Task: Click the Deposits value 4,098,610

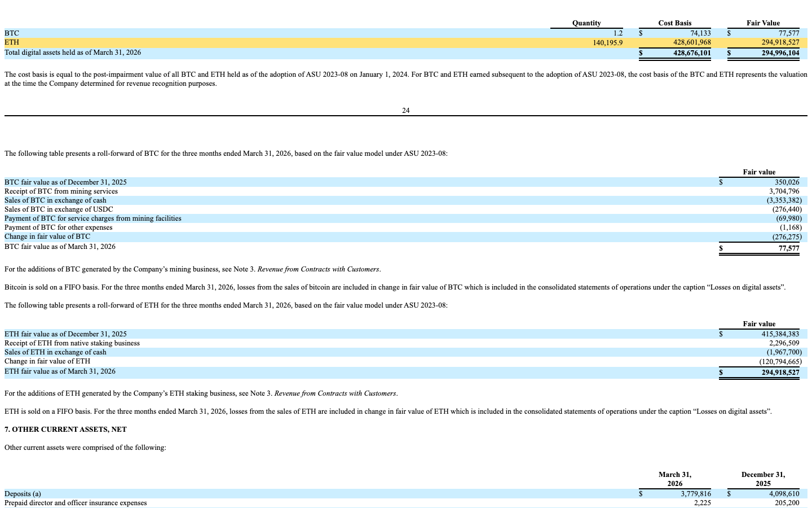Action: (x=784, y=494)
